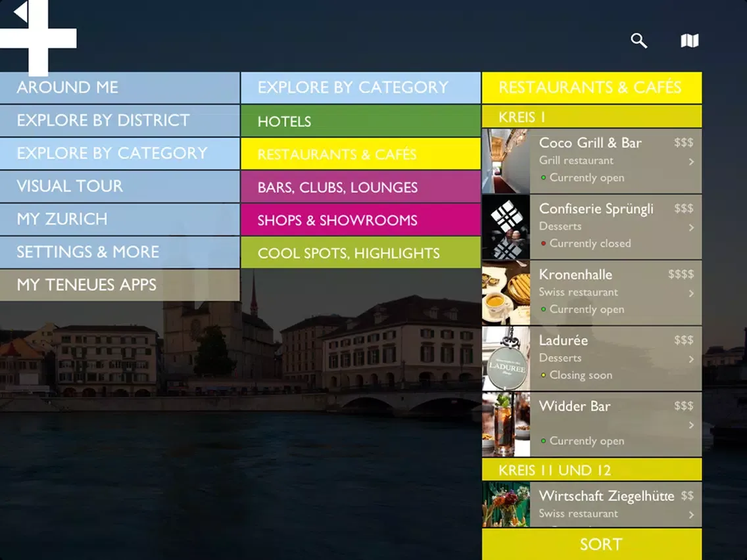Expand Ladurée details chevron
Screen dimensions: 747x560
pyautogui.click(x=691, y=359)
